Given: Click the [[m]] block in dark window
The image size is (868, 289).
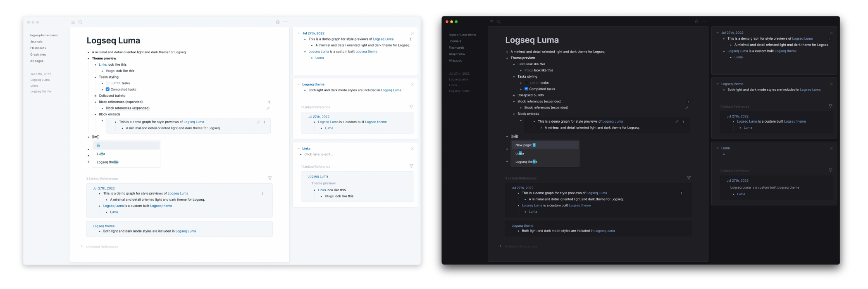Looking at the screenshot, I should [515, 137].
